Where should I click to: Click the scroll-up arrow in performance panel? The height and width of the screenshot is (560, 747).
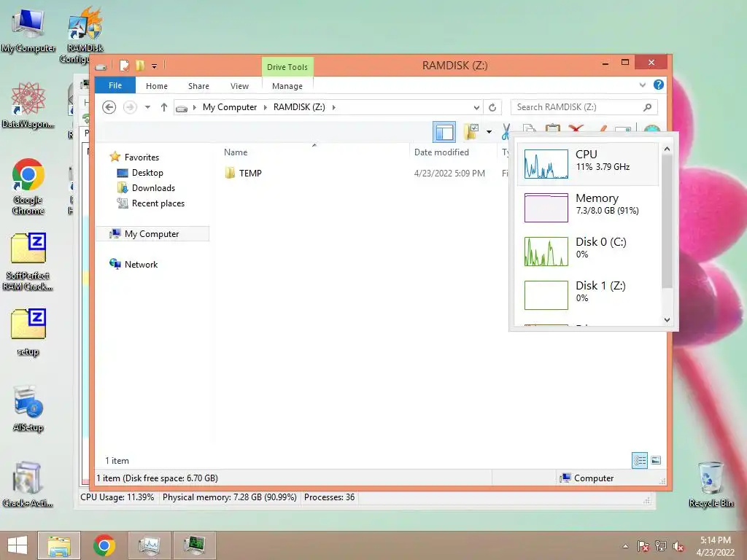[667, 149]
